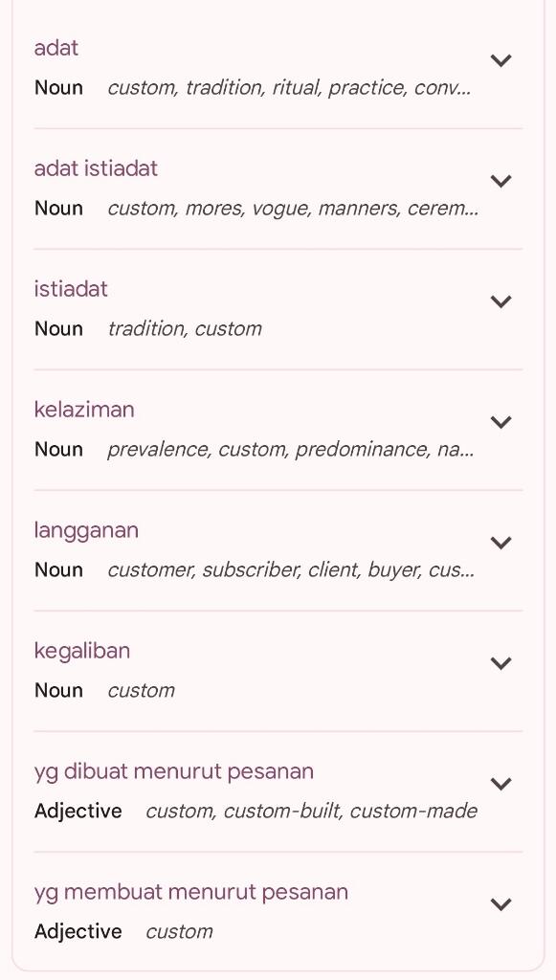Click the 'langganan' translation

coord(86,529)
